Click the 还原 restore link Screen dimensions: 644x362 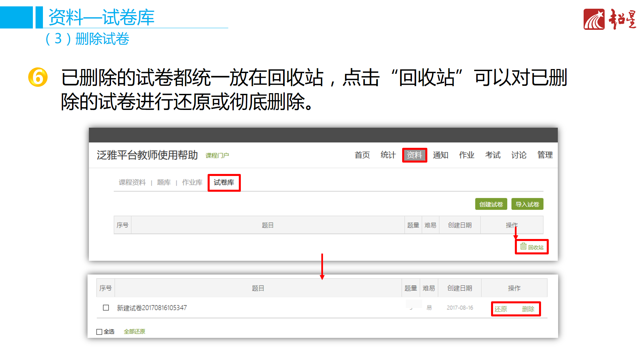[x=501, y=309]
